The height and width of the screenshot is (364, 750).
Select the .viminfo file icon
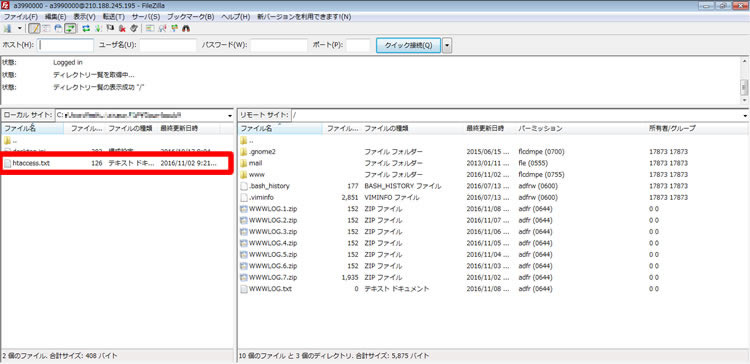pos(243,198)
